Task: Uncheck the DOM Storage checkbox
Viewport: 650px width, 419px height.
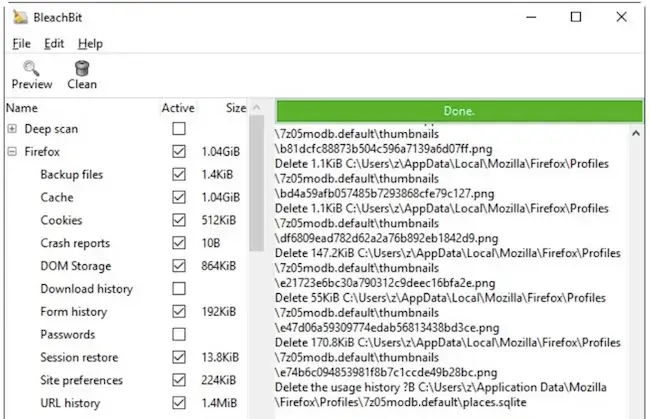Action: pos(179,266)
